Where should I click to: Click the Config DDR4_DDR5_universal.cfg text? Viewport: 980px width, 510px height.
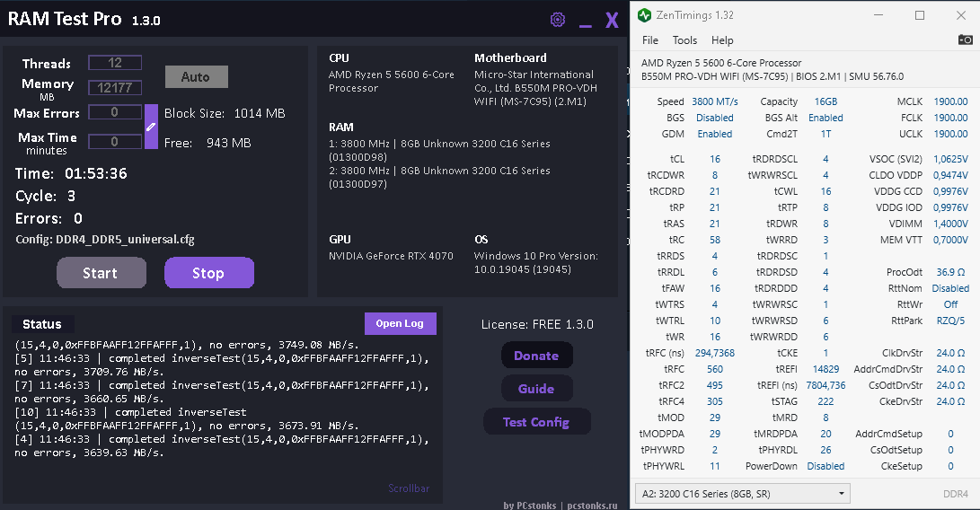point(105,240)
